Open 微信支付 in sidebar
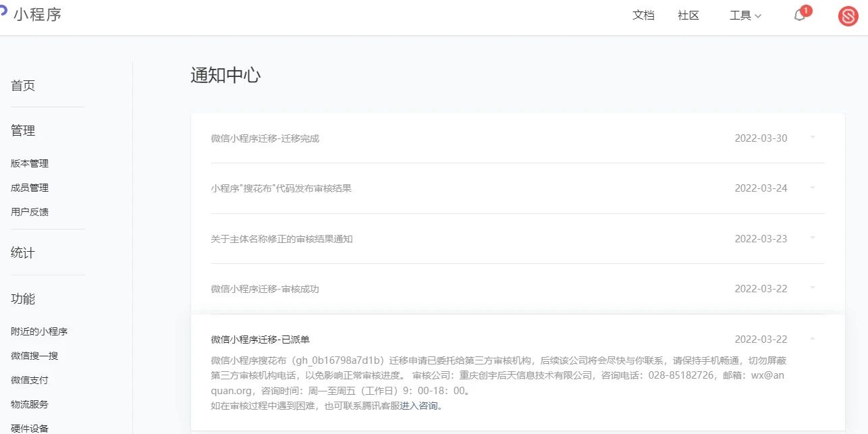868x434 pixels. (30, 380)
